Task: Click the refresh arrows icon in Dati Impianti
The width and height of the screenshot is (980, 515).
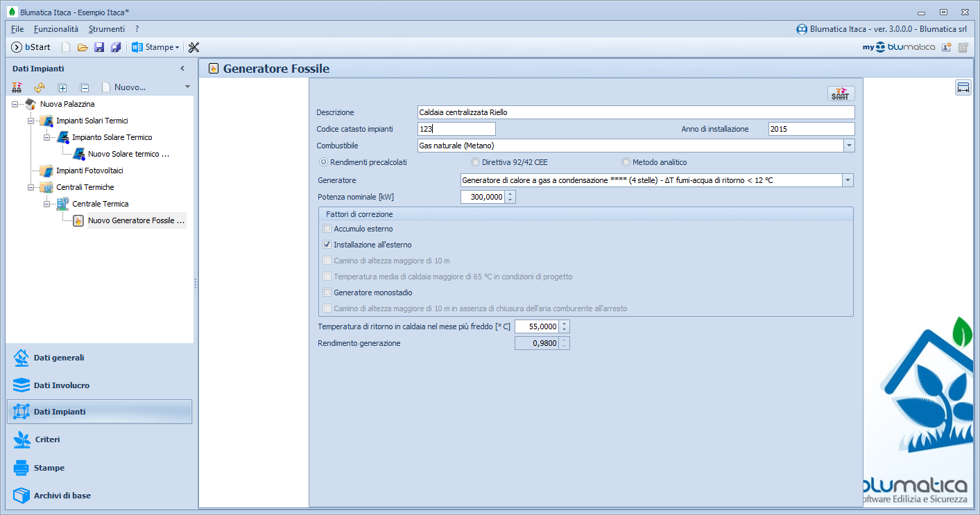Action: click(x=40, y=87)
